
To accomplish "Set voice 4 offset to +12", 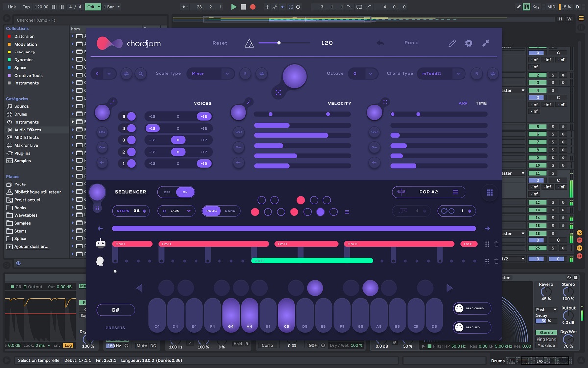I will [x=204, y=128].
